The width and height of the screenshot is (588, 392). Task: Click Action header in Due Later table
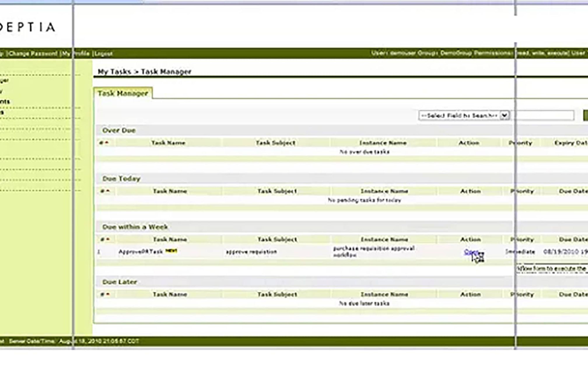470,294
